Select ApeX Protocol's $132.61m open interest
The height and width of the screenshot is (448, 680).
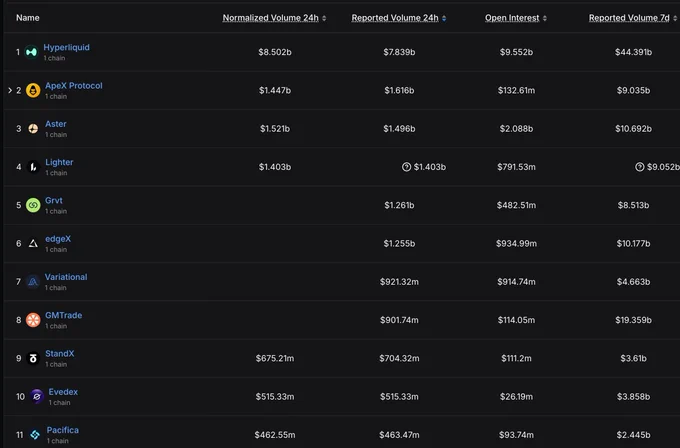point(517,90)
